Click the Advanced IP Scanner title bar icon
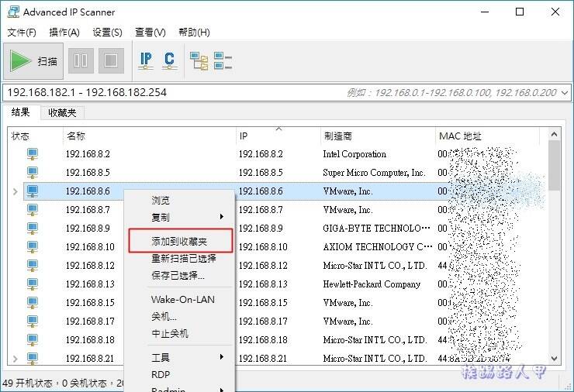The height and width of the screenshot is (392, 574). 13,12
